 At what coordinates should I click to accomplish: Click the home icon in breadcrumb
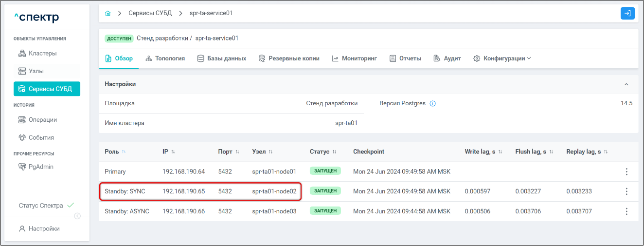click(108, 13)
